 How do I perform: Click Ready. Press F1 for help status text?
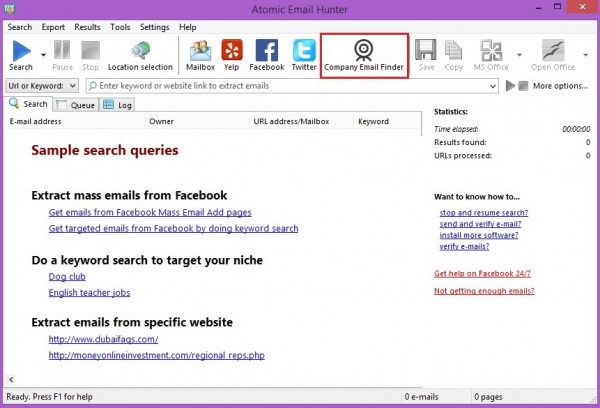point(49,397)
